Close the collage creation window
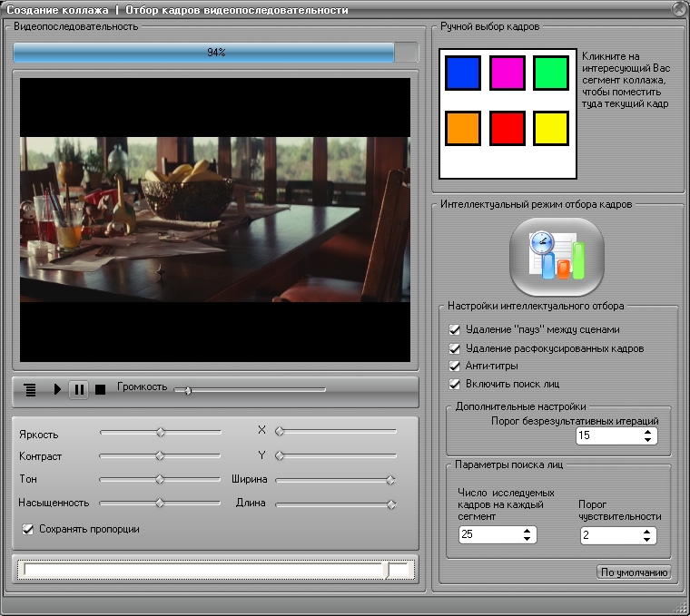The image size is (690, 616). [x=679, y=9]
